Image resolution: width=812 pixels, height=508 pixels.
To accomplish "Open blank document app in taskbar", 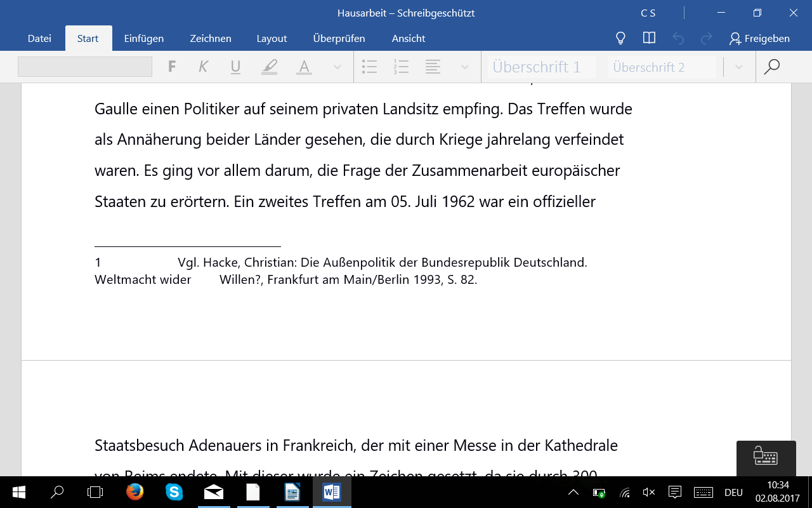I will tap(252, 492).
